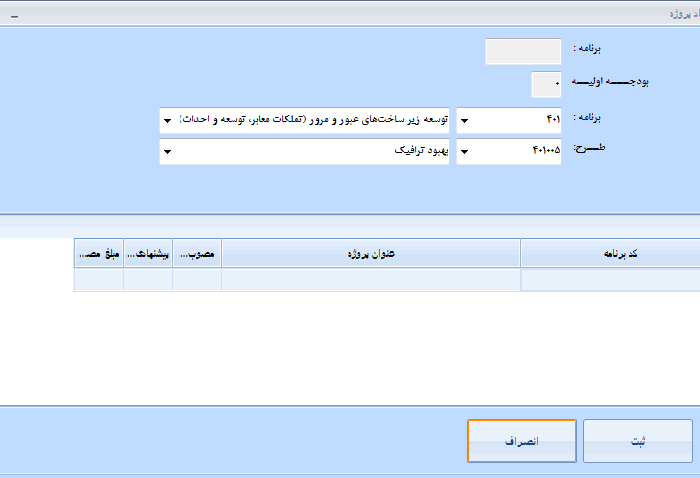Viewport: 700px width, 478px height.
Task: Click first row cell under پیشنهاد column
Action: [148, 281]
